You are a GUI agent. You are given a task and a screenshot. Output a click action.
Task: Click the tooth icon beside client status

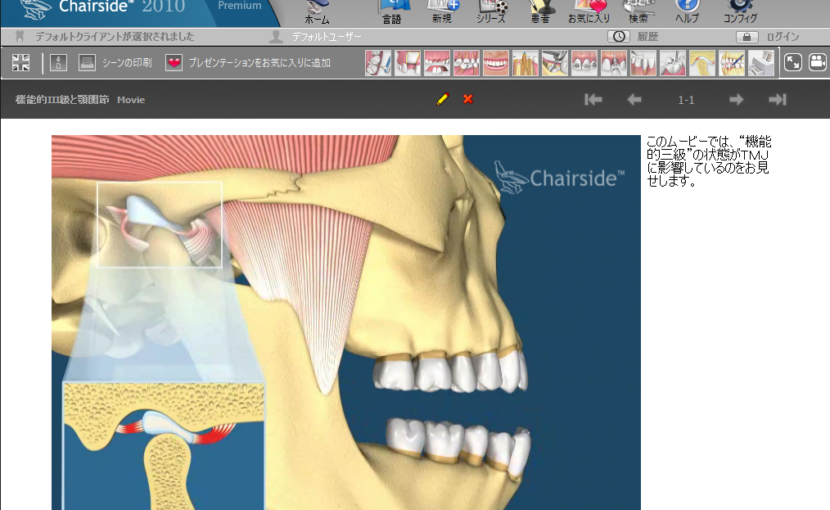click(20, 37)
